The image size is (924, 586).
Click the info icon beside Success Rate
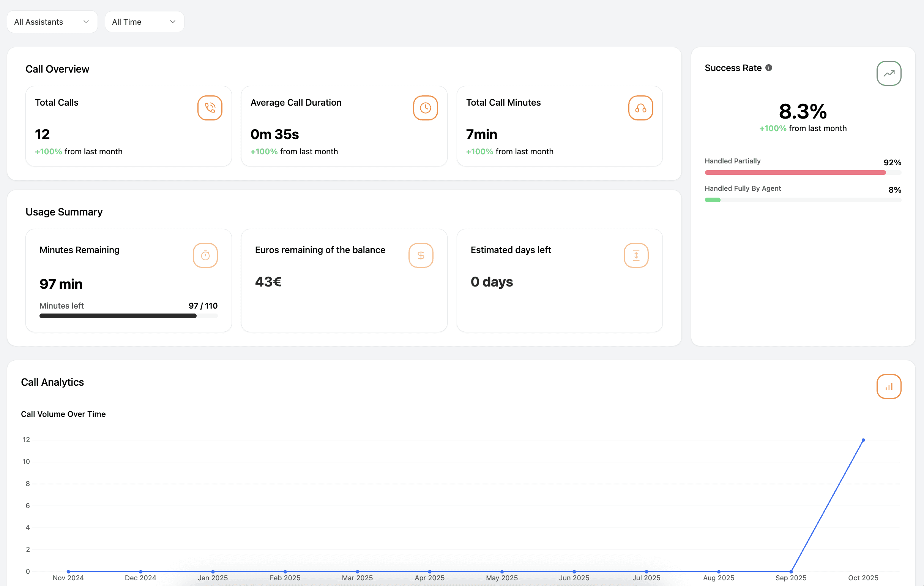769,68
